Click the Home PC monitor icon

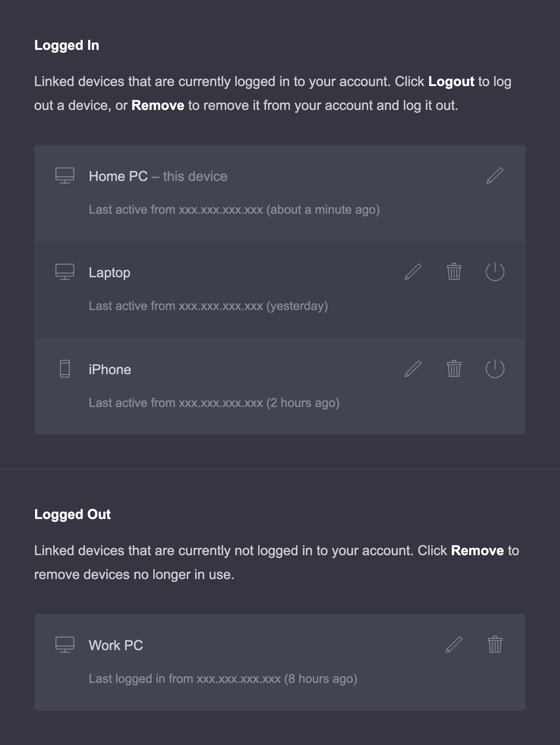point(65,175)
